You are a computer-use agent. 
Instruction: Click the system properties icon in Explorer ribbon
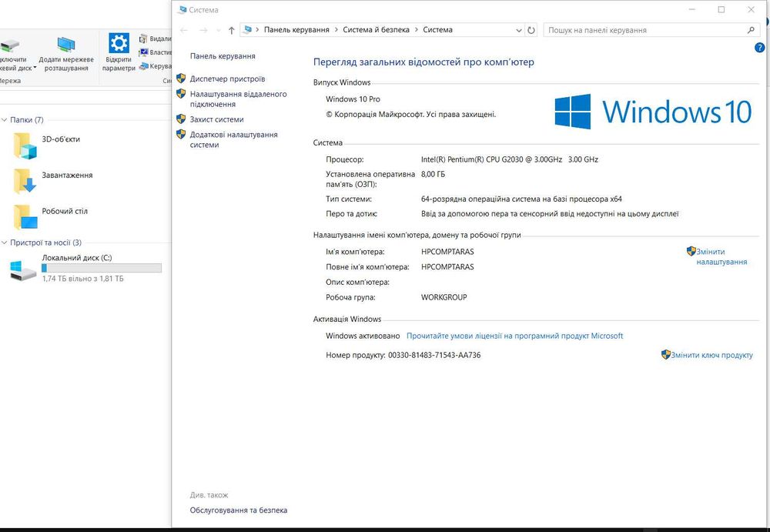[x=143, y=52]
